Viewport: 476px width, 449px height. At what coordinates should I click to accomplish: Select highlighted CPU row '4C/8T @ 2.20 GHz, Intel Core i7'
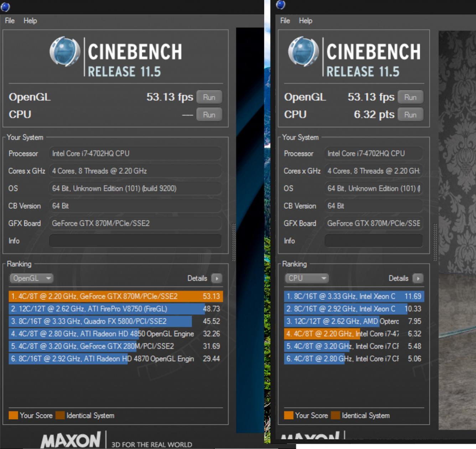tap(354, 334)
